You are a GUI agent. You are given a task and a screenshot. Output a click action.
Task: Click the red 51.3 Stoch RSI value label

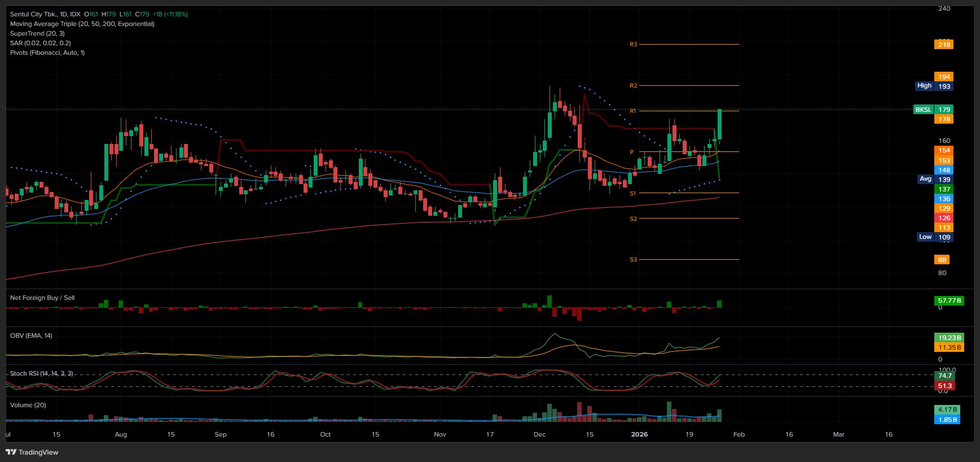[x=944, y=386]
